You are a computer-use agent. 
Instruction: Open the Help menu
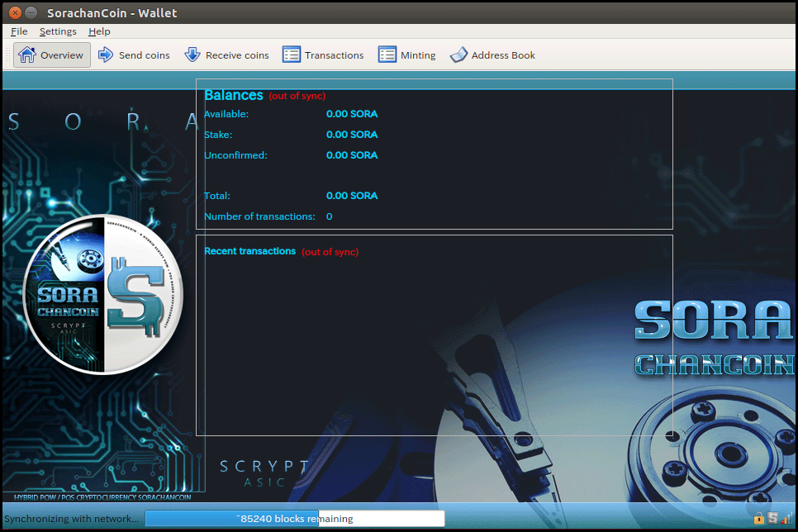(99, 31)
